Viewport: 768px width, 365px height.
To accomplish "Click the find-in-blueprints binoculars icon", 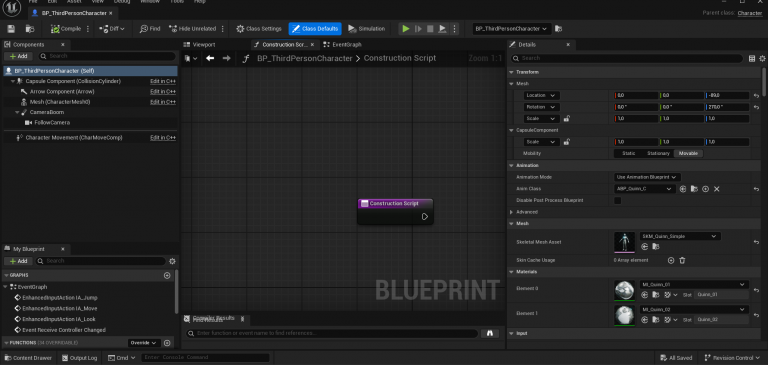I will 488,333.
